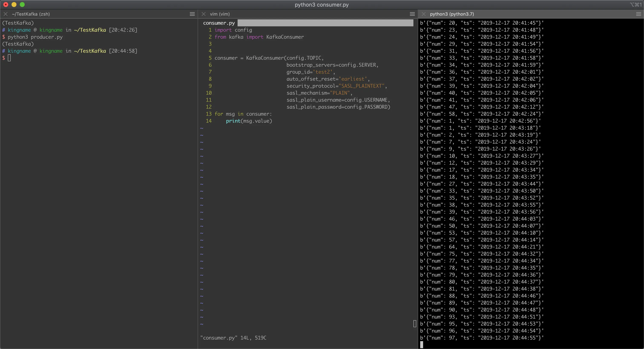
Task: Click the yellow minimize window button
Action: pyautogui.click(x=14, y=4)
